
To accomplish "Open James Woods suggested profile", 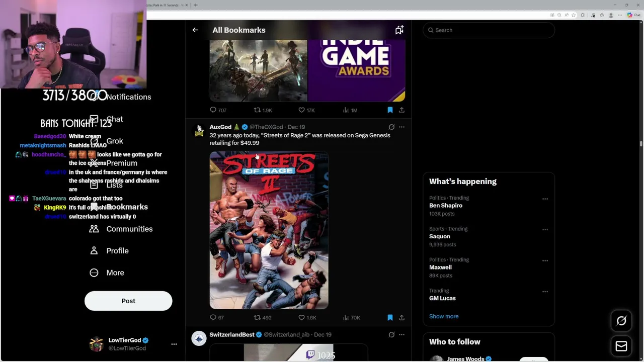I will 465,358.
